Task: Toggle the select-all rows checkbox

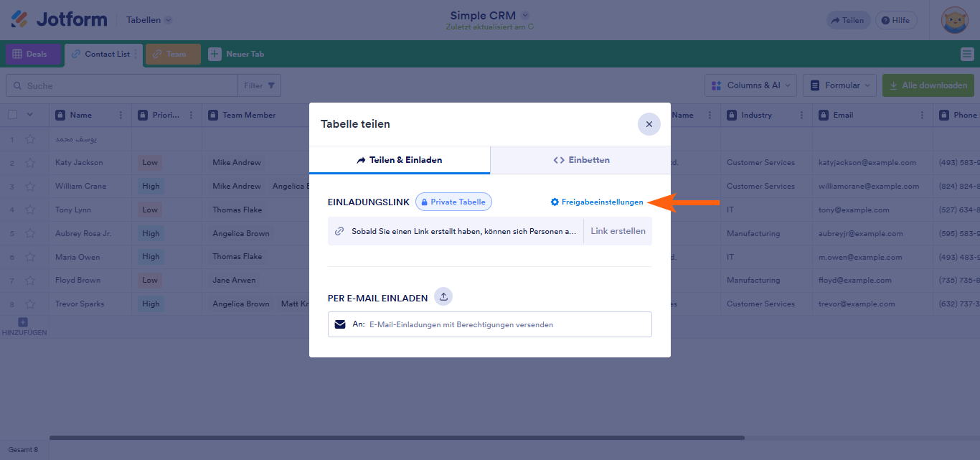Action: pos(12,115)
